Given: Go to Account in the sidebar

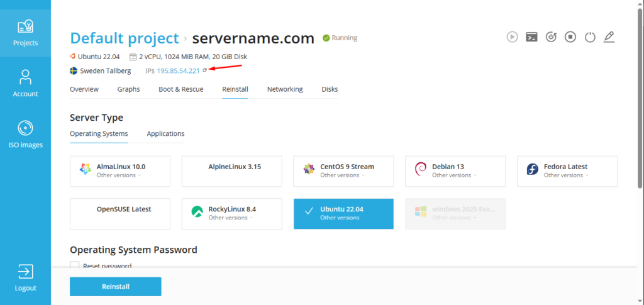Looking at the screenshot, I should [x=25, y=83].
